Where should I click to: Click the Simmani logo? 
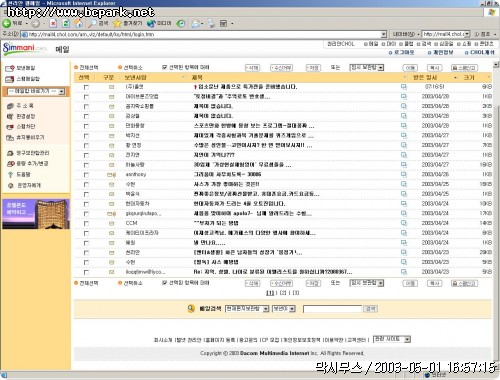pyautogui.click(x=24, y=49)
